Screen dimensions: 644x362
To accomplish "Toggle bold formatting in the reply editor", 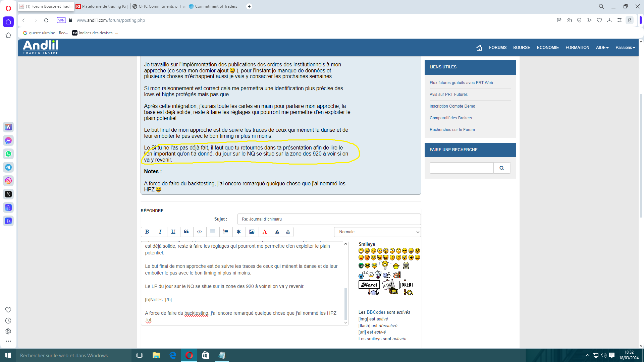I will tap(147, 232).
